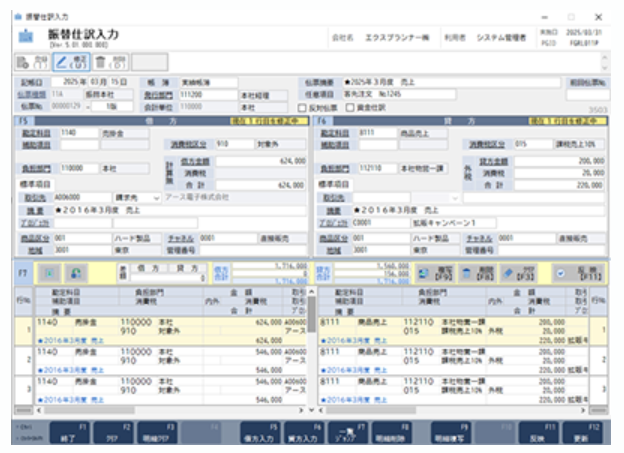Click the posting date year field 2025
Screen dimensions: 624x453
pos(70,82)
